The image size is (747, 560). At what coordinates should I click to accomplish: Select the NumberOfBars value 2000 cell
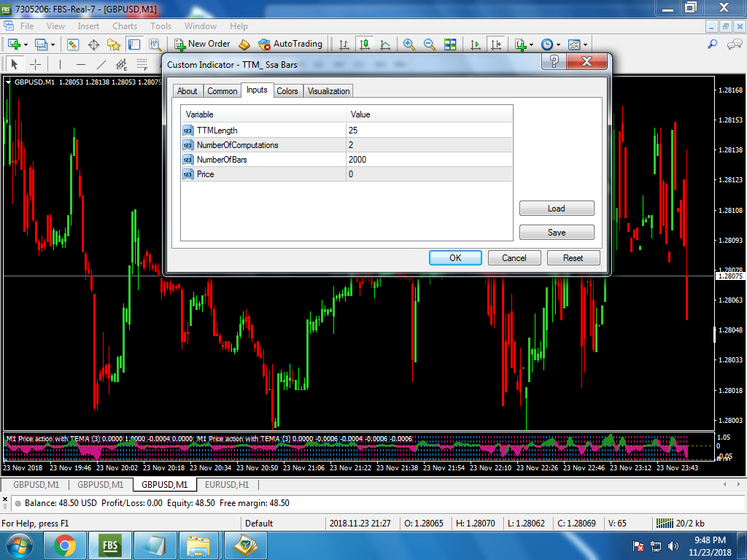click(x=429, y=160)
